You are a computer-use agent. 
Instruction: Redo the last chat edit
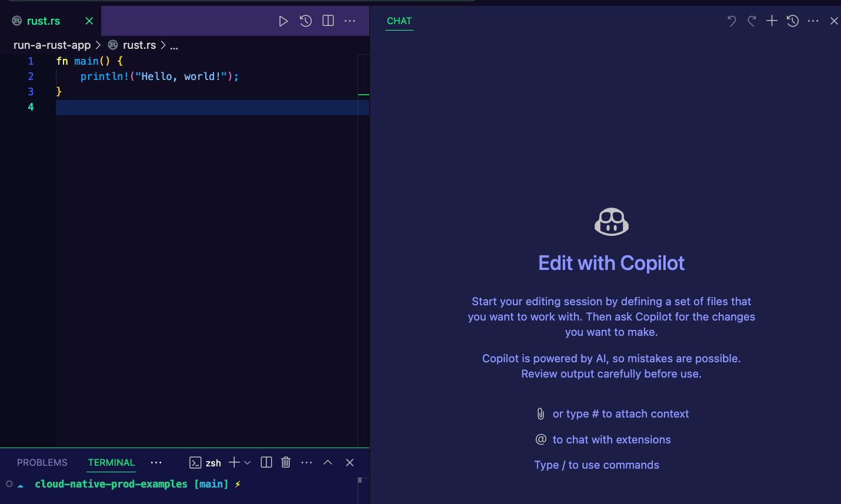coord(752,21)
